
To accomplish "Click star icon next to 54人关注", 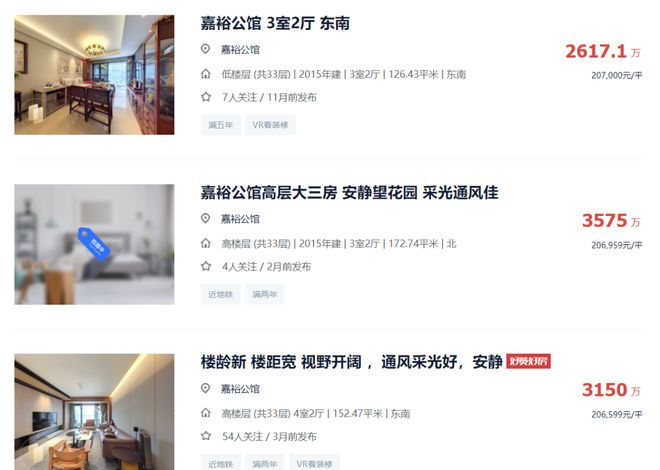I will (x=205, y=436).
